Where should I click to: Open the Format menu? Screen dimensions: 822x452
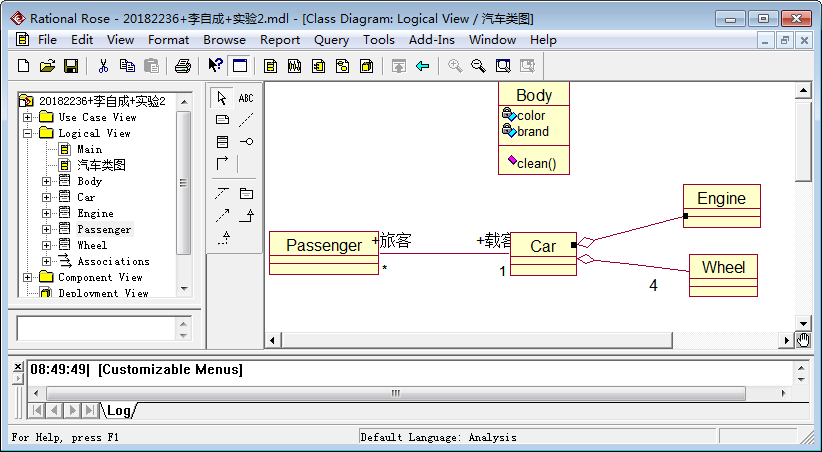point(168,40)
